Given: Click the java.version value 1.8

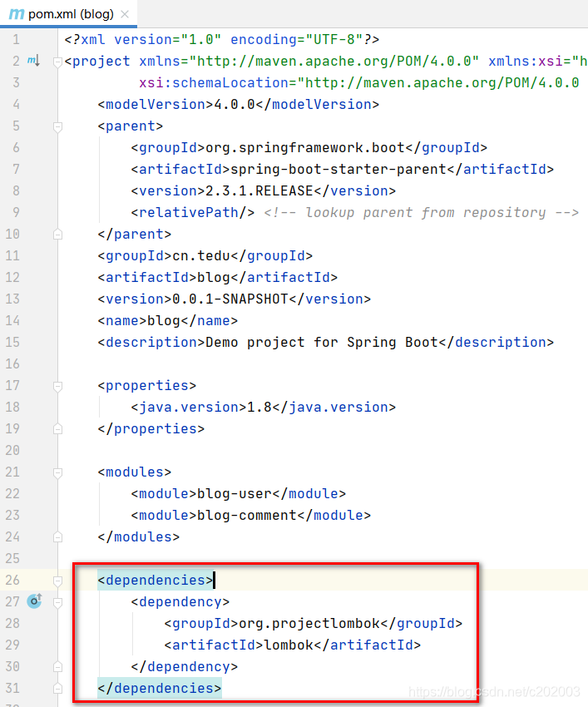Looking at the screenshot, I should [259, 408].
